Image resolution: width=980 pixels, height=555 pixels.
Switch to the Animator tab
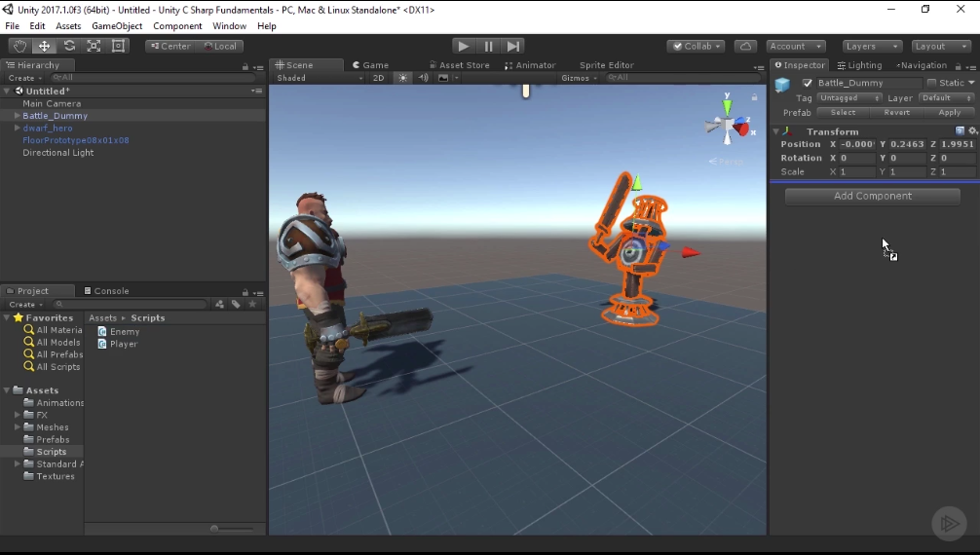point(530,65)
